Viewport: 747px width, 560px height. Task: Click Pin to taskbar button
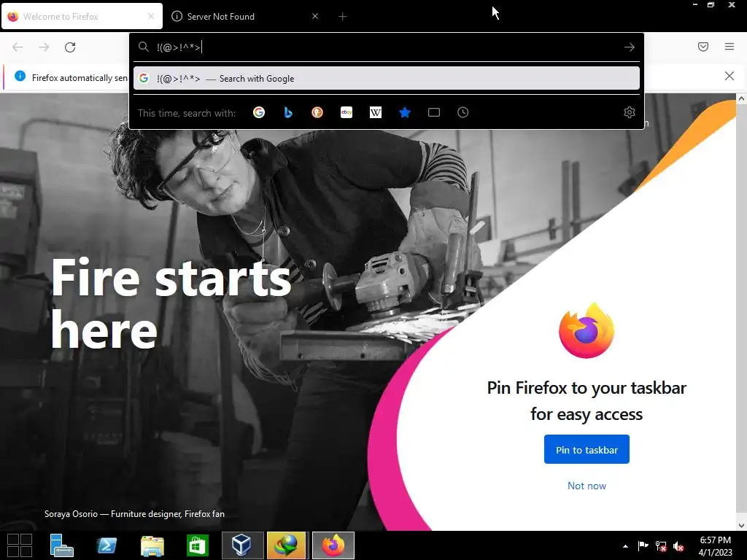(587, 449)
